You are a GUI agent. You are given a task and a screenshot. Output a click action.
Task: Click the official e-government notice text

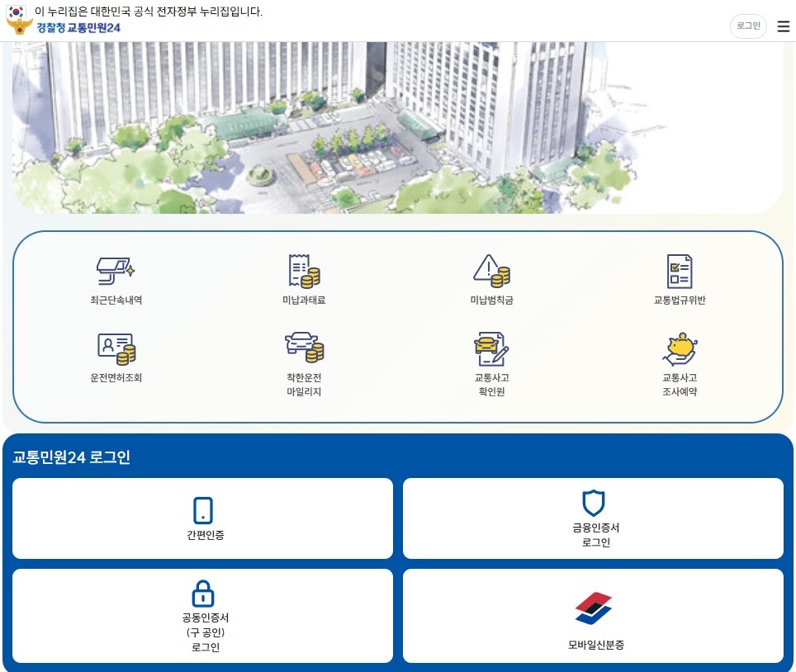pos(149,12)
